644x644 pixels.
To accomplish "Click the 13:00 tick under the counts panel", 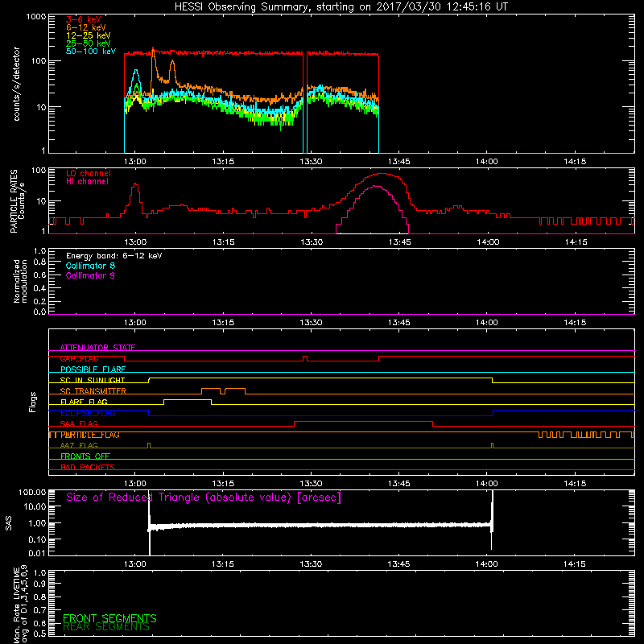I will click(135, 162).
